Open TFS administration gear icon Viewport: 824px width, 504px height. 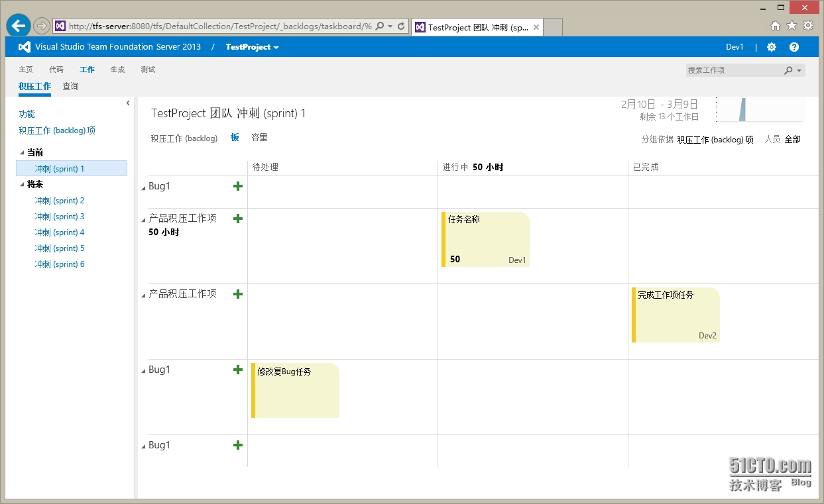point(772,47)
